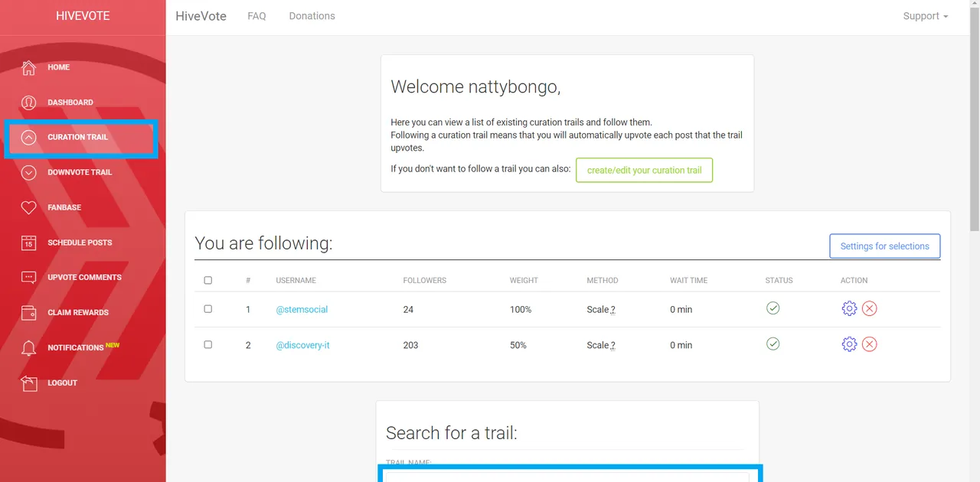Click the Downvote Trail down-chevron icon
Image resolution: width=980 pixels, height=482 pixels.
pyautogui.click(x=28, y=173)
